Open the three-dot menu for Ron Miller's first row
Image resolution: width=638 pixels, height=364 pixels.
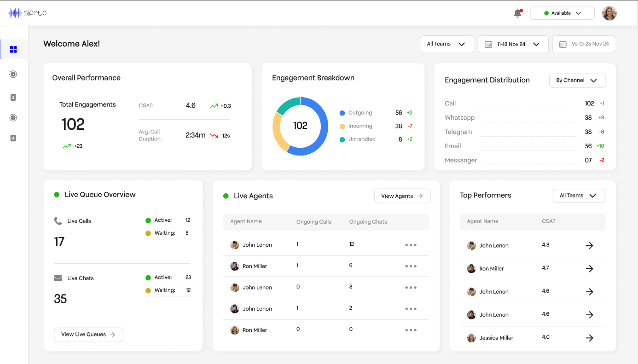tap(411, 266)
